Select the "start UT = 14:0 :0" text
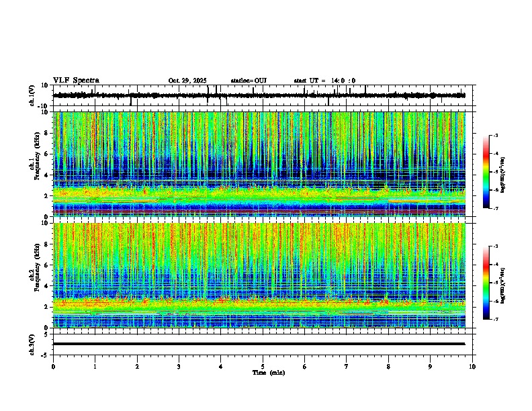This screenshot has height=411, width=532. 324,81
